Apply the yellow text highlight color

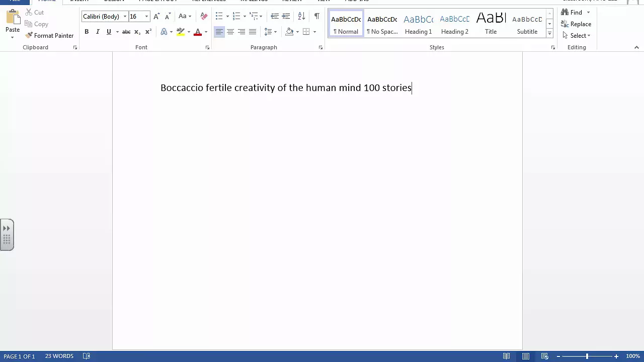pos(181,32)
